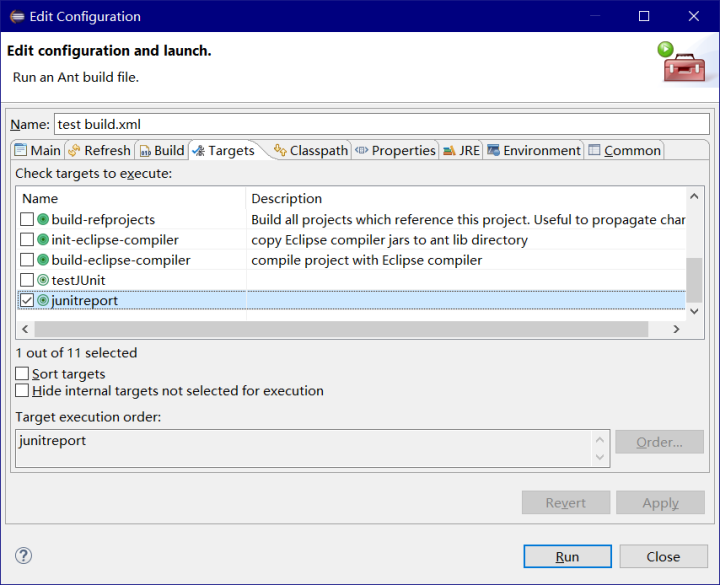Screen dimensions: 720x585
Task: Click 'compile project with Eclipse compiler' description
Action: 366,260
